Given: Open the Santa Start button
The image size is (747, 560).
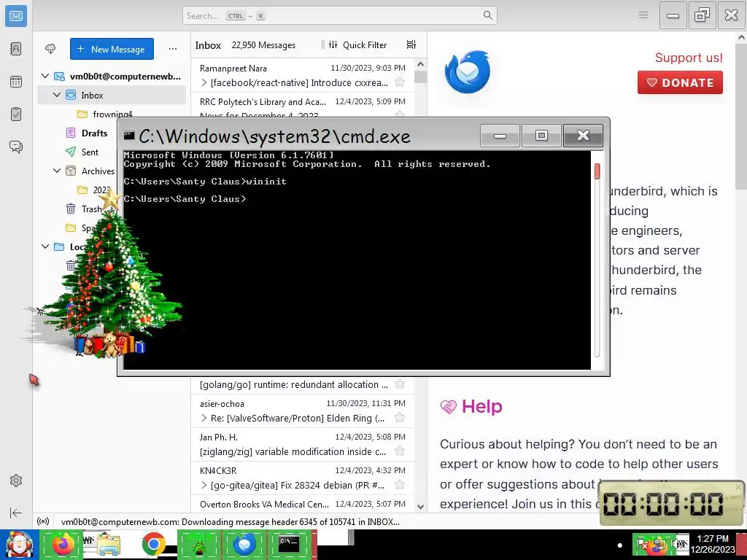Looking at the screenshot, I should pos(19,545).
